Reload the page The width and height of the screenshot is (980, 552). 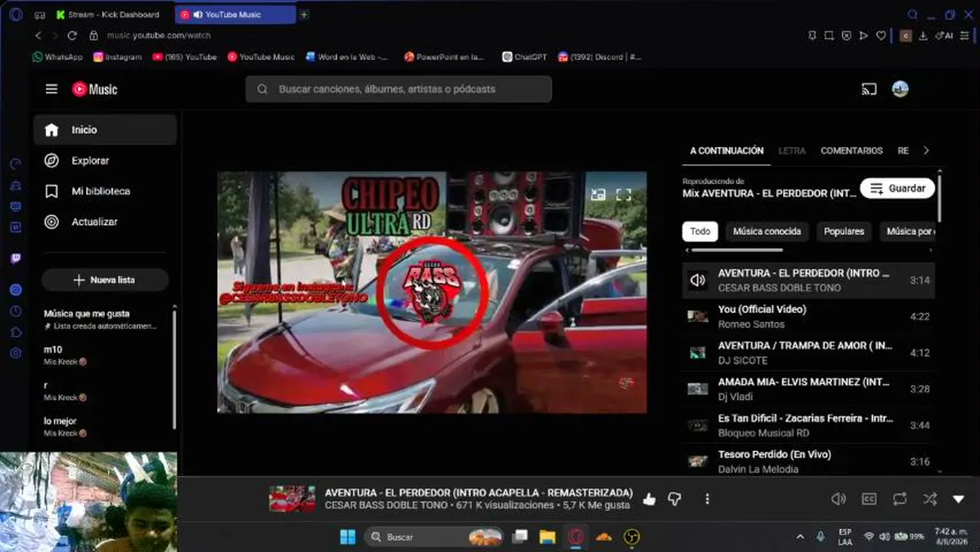click(x=72, y=35)
